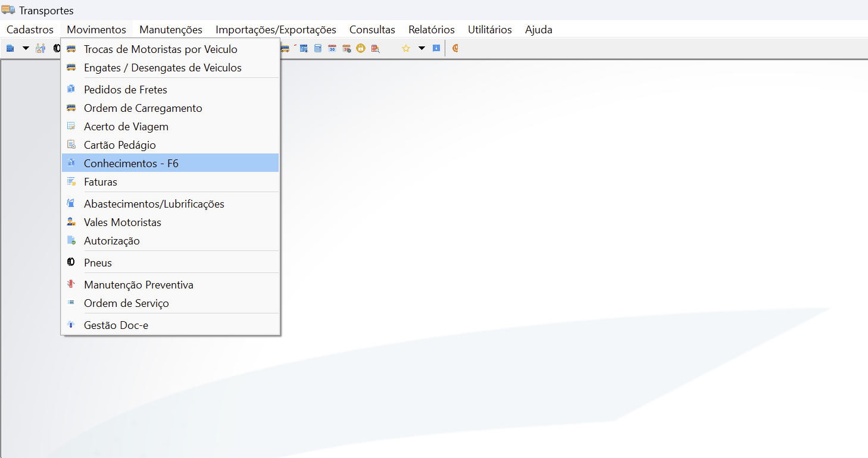Click calendar with gear toolbar icon
This screenshot has height=458, width=868.
point(346,48)
